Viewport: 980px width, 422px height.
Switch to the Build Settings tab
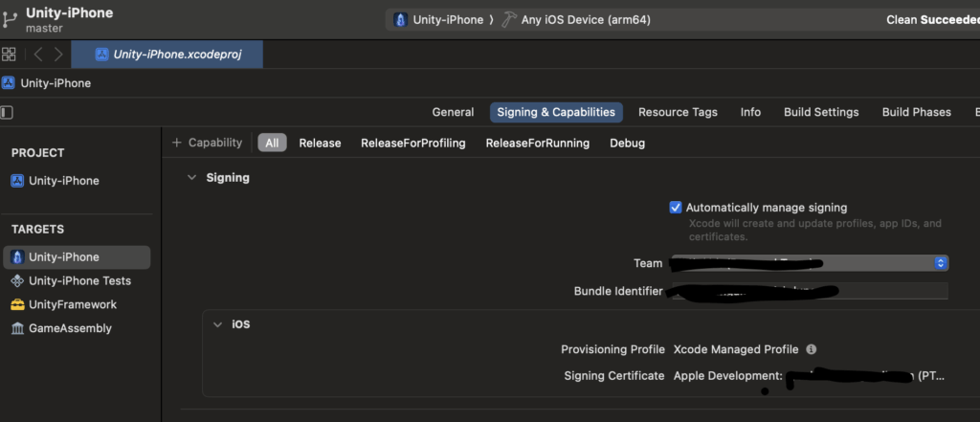pos(820,112)
